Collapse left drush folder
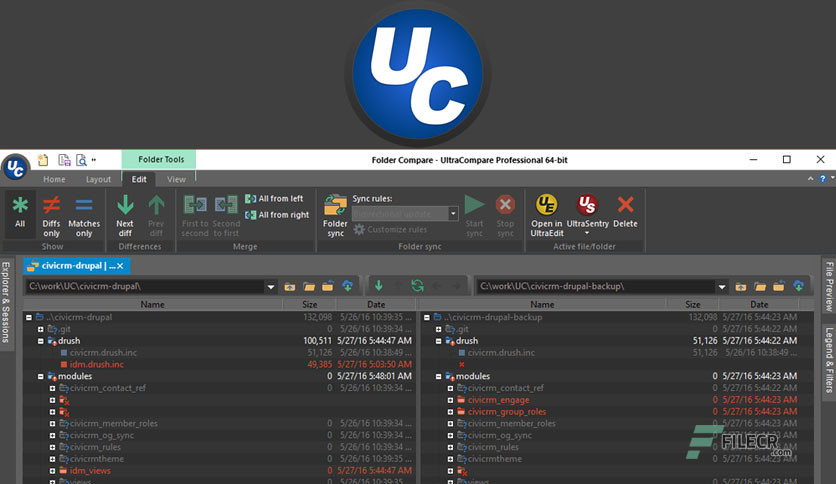 click(x=41, y=341)
